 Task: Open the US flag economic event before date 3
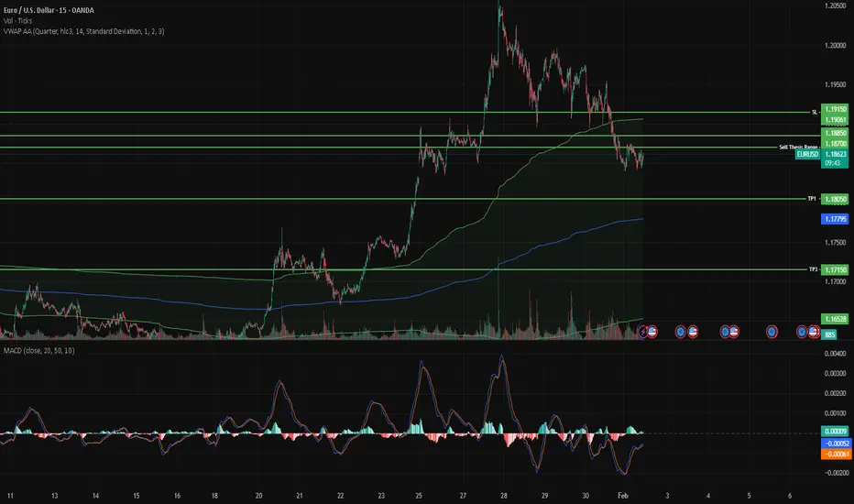(x=651, y=332)
